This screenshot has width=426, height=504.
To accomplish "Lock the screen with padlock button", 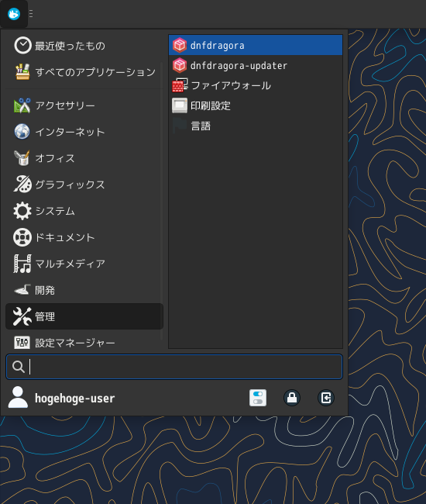I will tap(292, 398).
